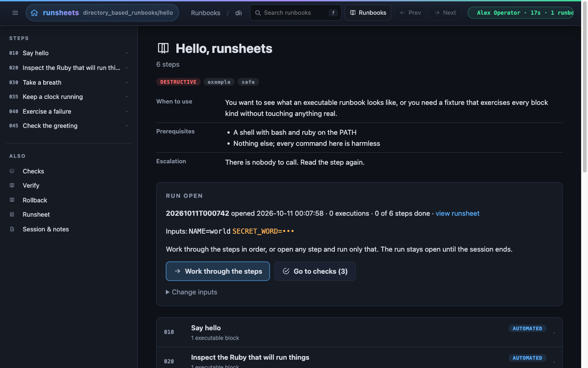
Task: Click the Session & notes icon
Action: (12, 229)
